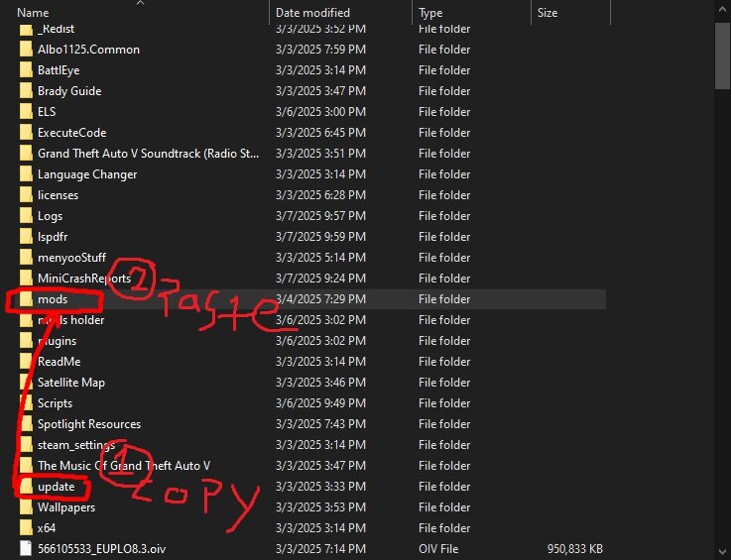Click the 566105533_EUPLO8.3.oiv file icon
Screen dimensions: 731x560
click(26, 549)
